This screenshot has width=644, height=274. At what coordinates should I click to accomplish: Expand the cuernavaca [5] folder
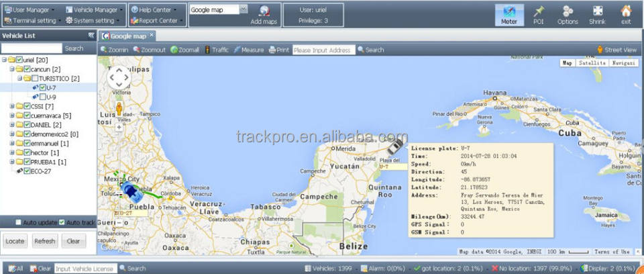(x=12, y=116)
